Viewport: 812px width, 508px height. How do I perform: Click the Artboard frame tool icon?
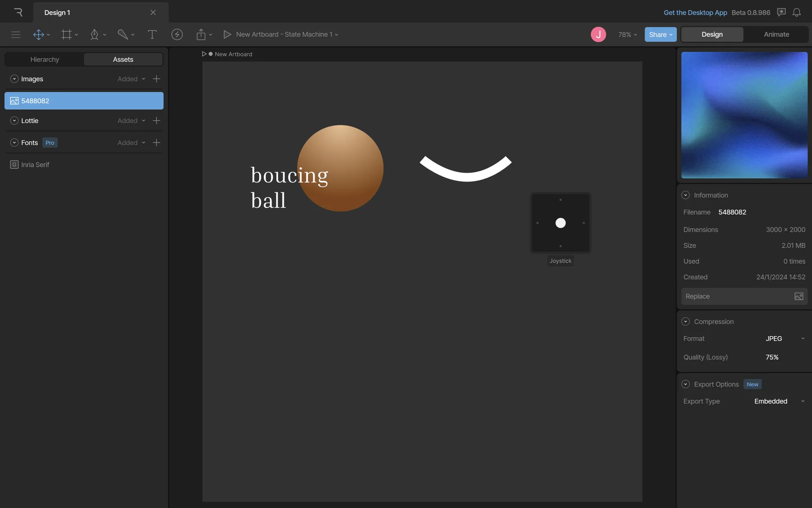[x=66, y=34]
